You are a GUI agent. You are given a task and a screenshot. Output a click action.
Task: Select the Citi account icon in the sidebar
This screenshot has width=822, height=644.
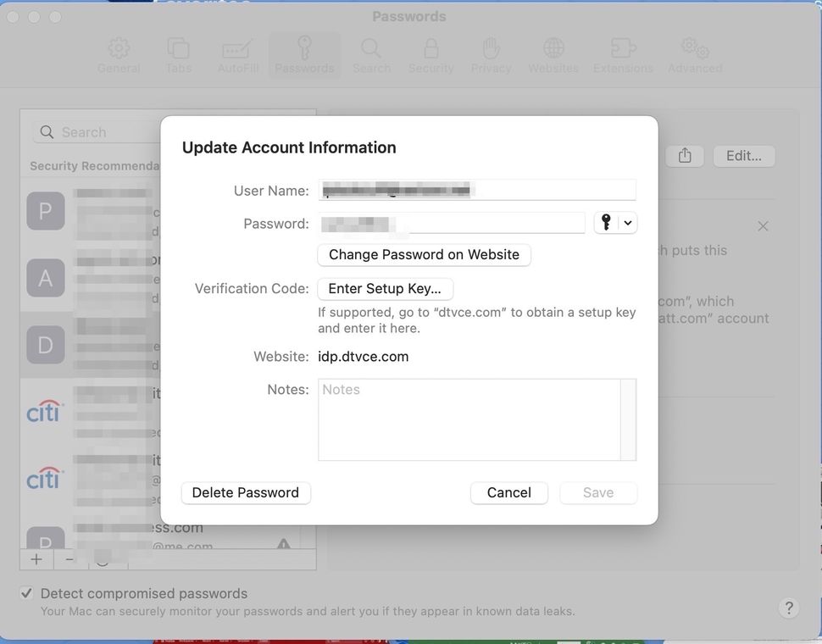coord(45,409)
